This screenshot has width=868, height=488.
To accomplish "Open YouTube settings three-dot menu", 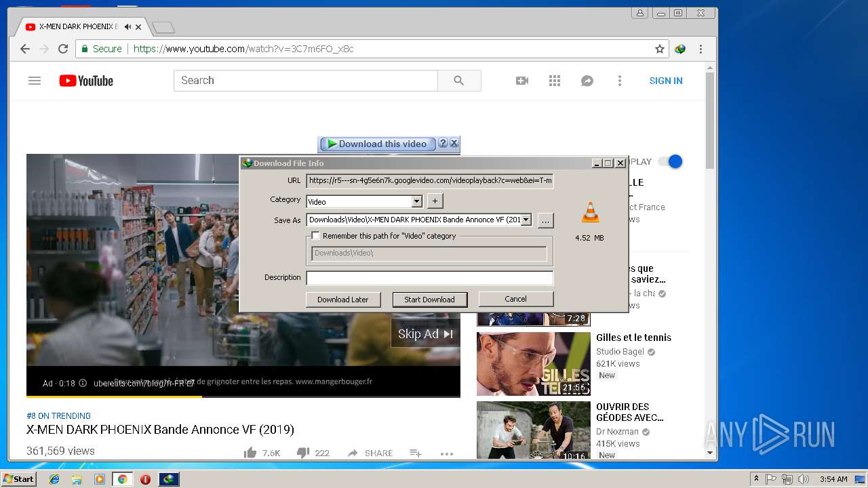I will pyautogui.click(x=619, y=81).
